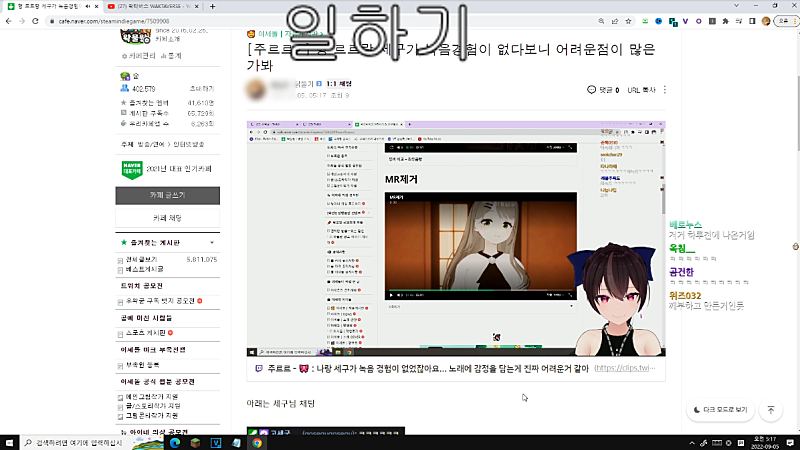Image resolution: width=800 pixels, height=450 pixels.
Task: Click the cafe logo thumbnail
Action: (x=136, y=37)
